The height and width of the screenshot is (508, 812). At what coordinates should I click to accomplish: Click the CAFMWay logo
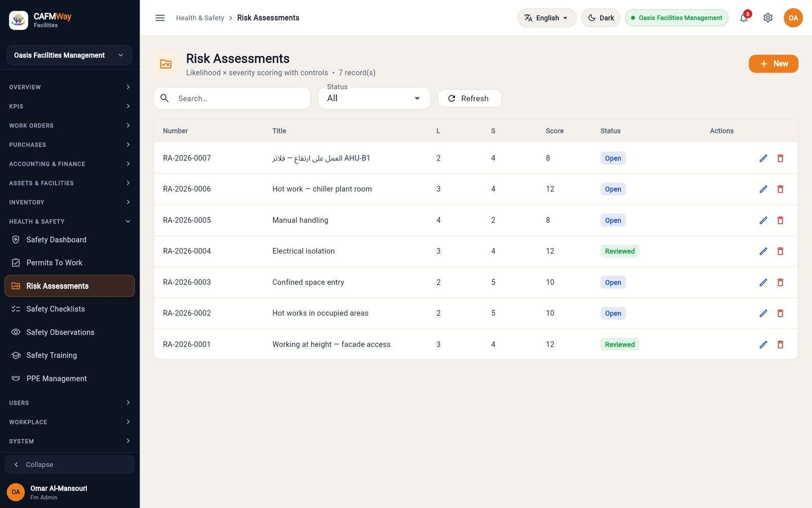(x=19, y=20)
